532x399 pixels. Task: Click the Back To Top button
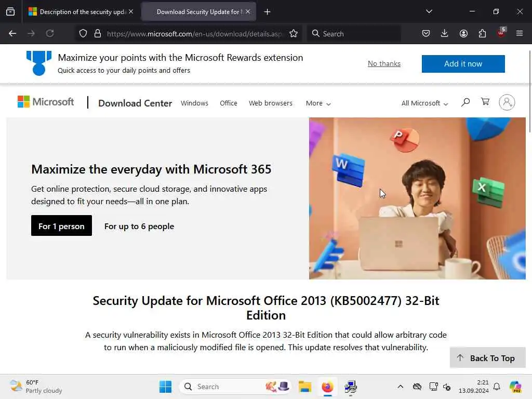tap(487, 357)
